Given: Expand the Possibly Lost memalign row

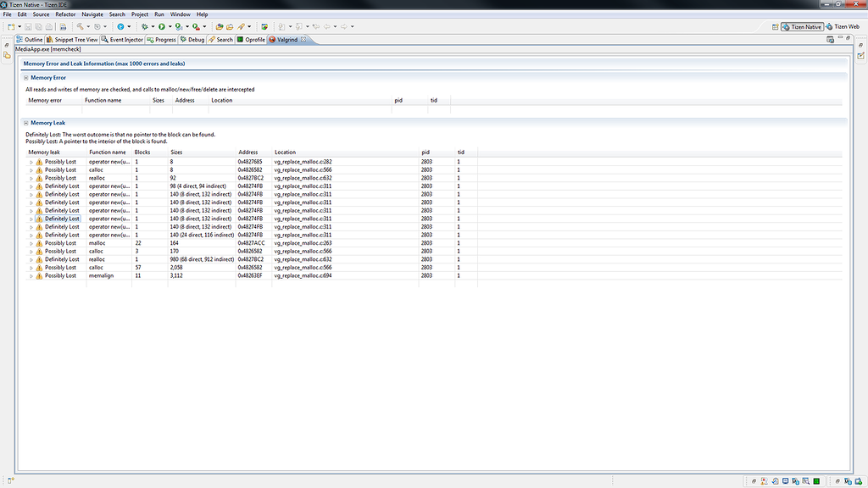Looking at the screenshot, I should [31, 275].
